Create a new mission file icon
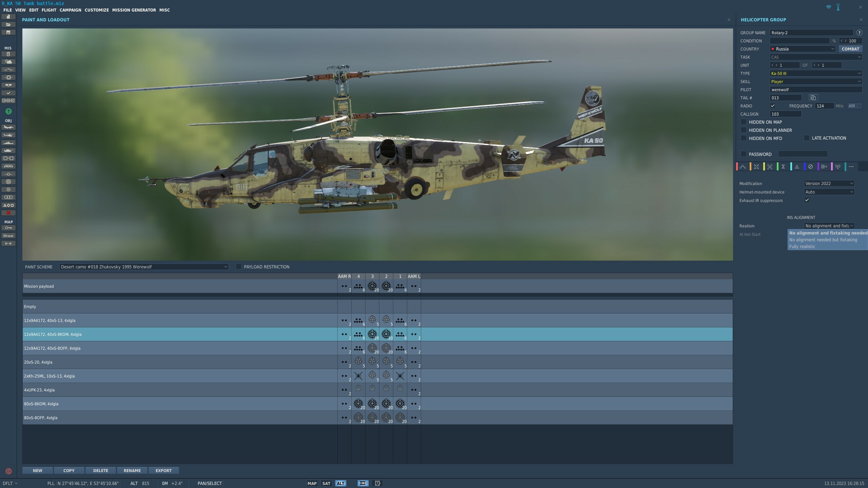Screen dimensions: 868x488 8,17
